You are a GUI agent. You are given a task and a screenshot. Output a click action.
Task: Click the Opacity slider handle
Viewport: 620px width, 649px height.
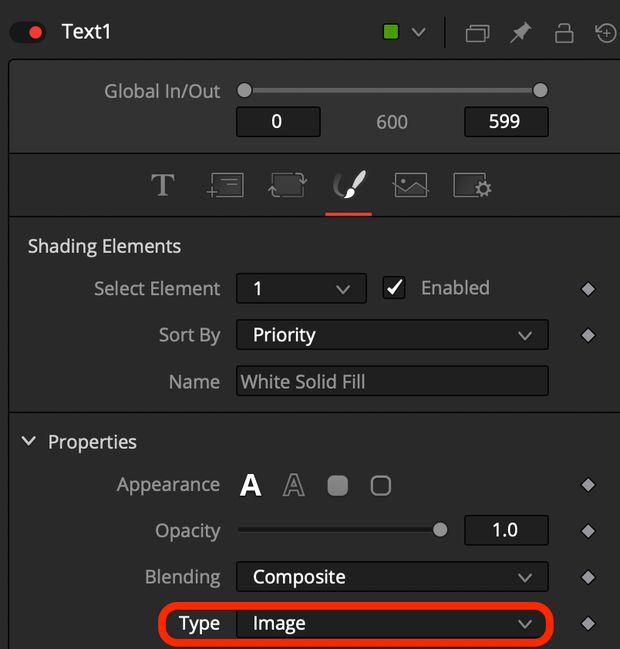(440, 530)
